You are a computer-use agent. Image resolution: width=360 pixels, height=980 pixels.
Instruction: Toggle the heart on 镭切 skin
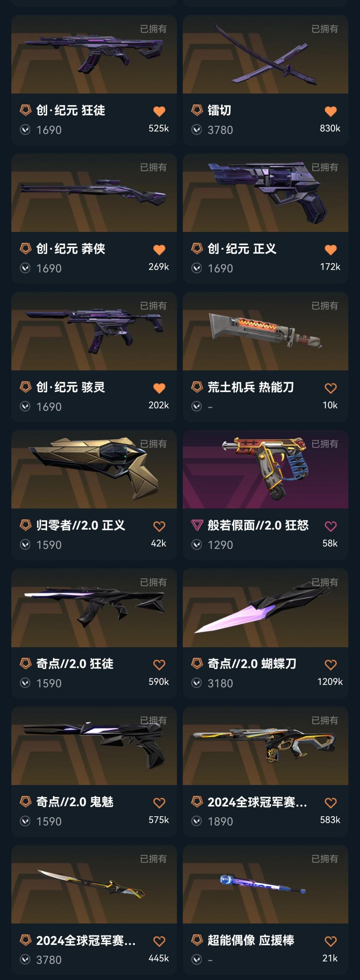pos(330,111)
